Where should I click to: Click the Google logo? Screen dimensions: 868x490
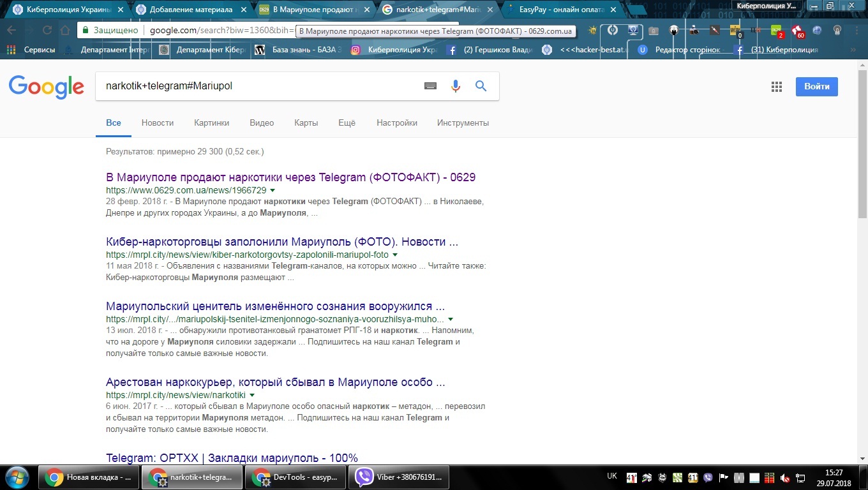coord(46,87)
